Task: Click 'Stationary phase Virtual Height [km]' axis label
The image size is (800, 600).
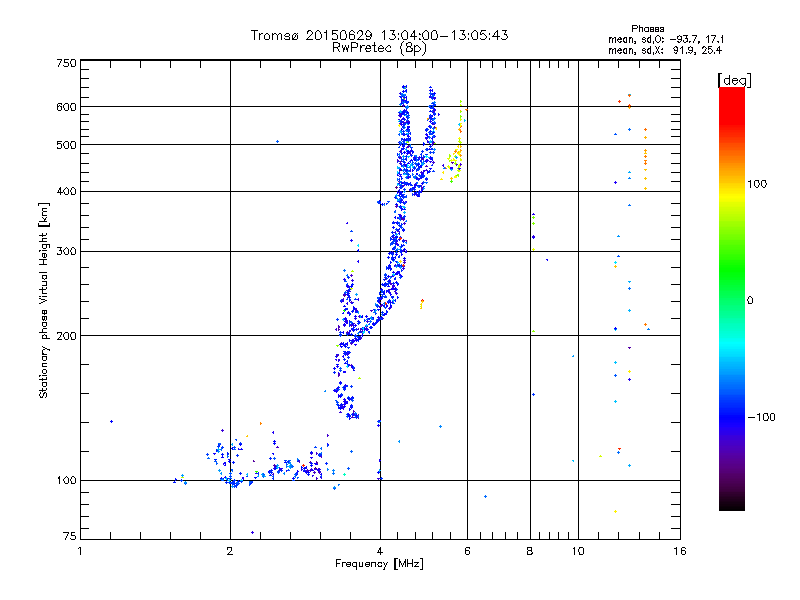Action: coord(43,300)
